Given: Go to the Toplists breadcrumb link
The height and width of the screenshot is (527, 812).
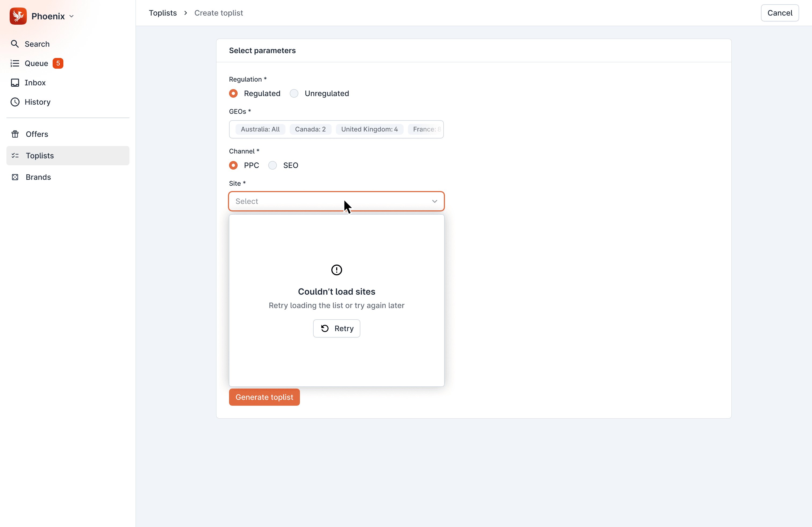Looking at the screenshot, I should [x=163, y=13].
